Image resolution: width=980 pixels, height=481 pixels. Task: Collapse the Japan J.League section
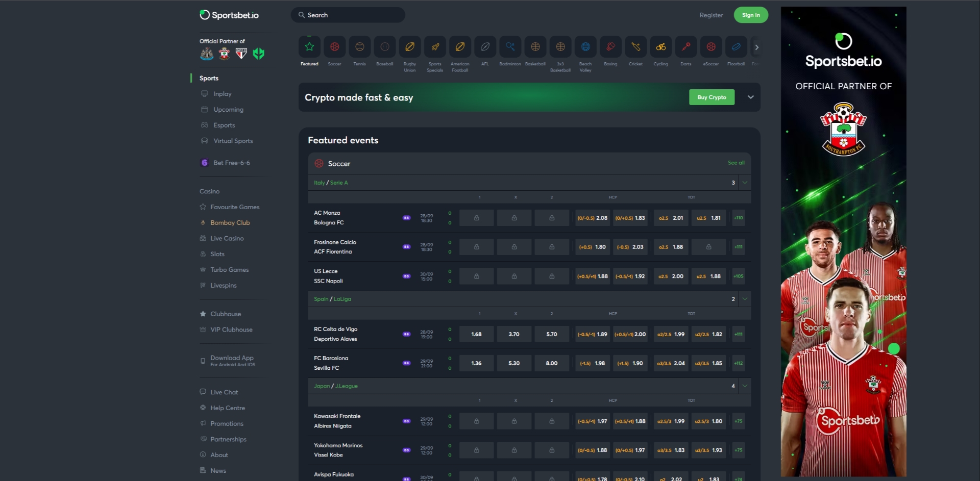tap(745, 386)
